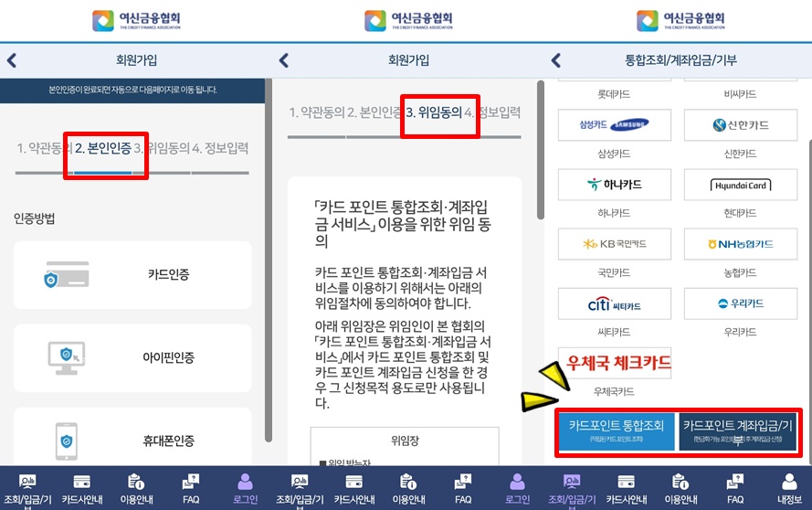Open 카드사안내 in right screen bottom bar
This screenshot has width=812, height=510.
coord(626,489)
